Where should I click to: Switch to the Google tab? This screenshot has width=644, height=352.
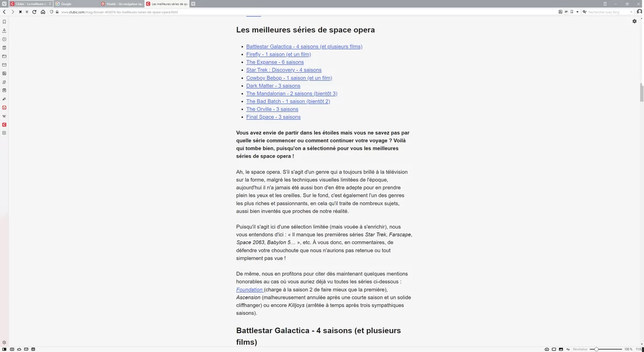76,4
